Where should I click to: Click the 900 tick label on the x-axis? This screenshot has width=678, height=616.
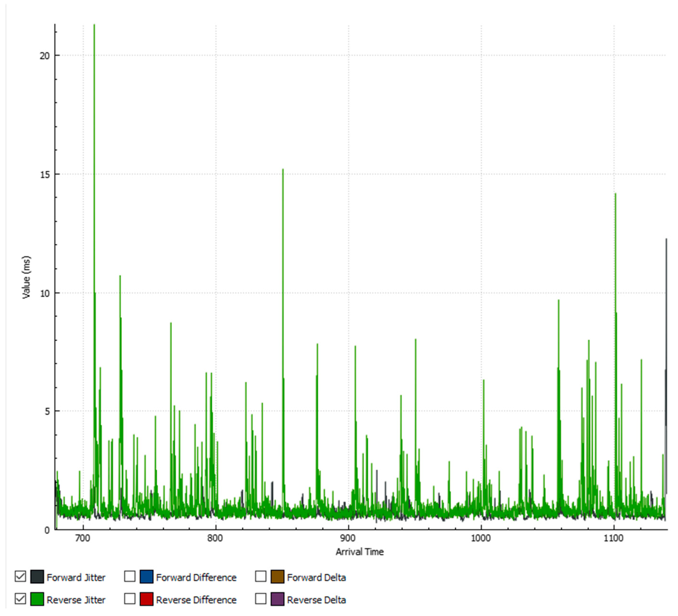[x=347, y=538]
